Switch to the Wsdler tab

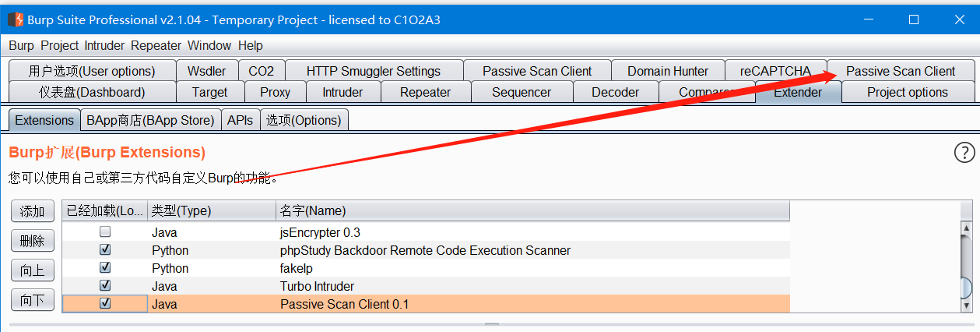[x=206, y=71]
